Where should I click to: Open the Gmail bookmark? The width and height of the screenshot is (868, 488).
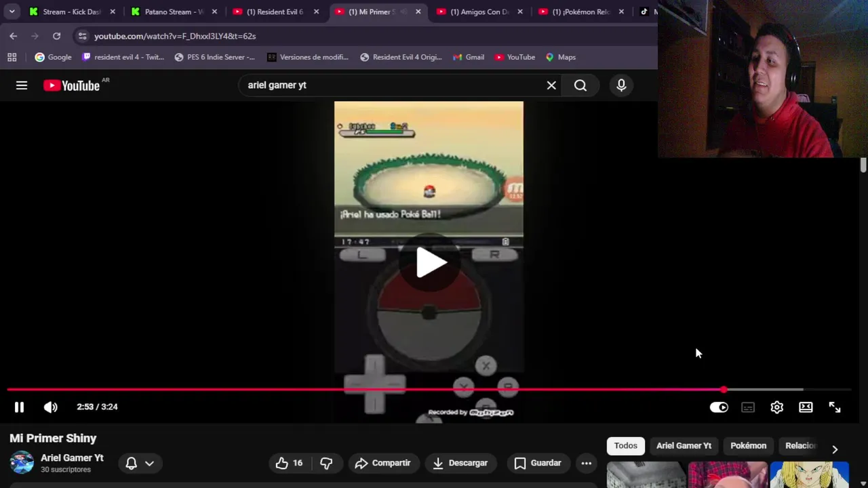tap(468, 57)
